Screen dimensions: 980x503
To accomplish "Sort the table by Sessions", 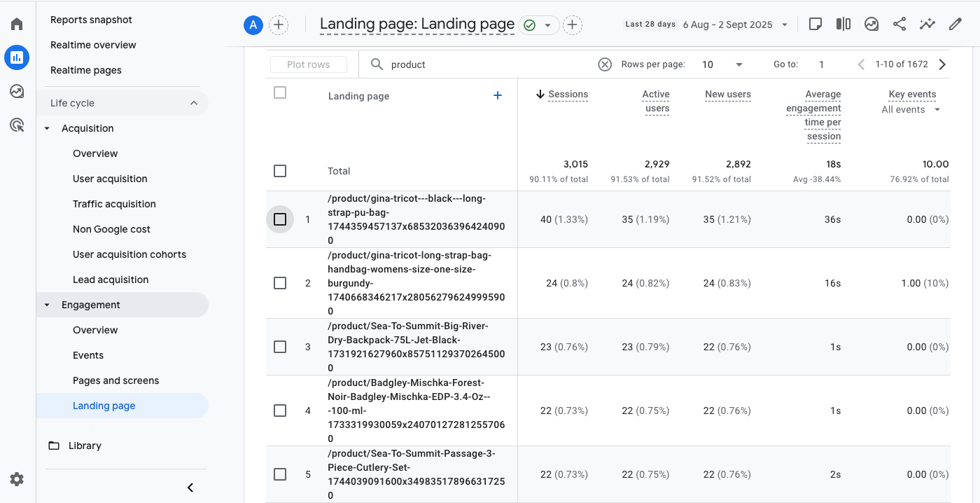I will pyautogui.click(x=568, y=94).
